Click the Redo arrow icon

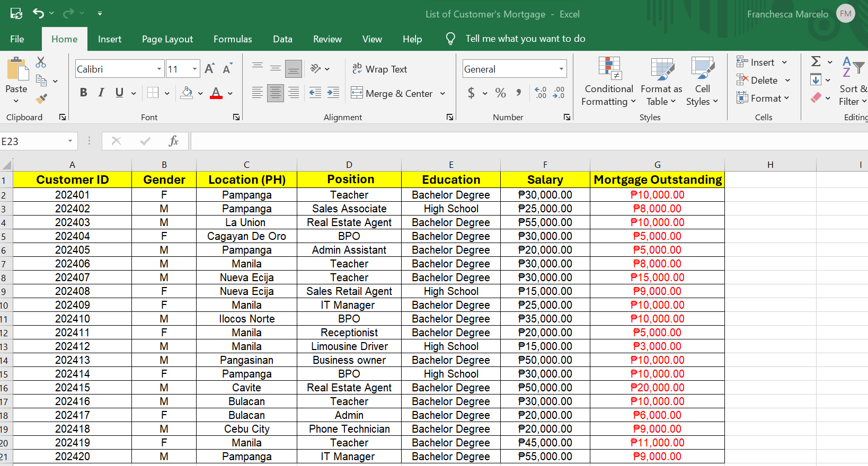pyautogui.click(x=68, y=13)
